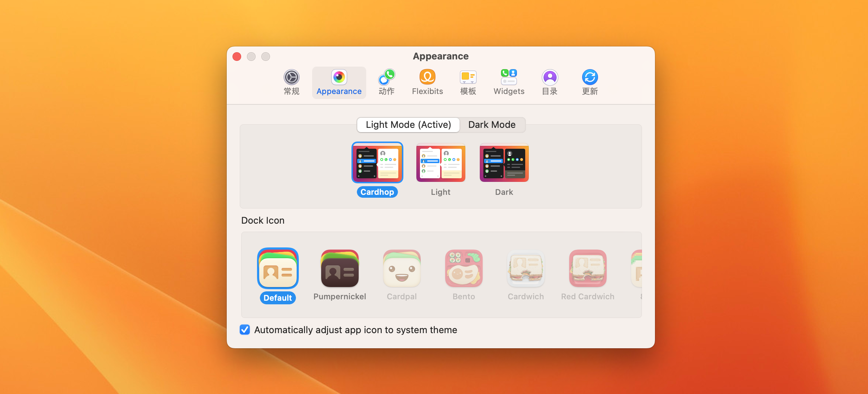Select the Appearance toolbar icon
This screenshot has width=868, height=394.
[x=339, y=82]
